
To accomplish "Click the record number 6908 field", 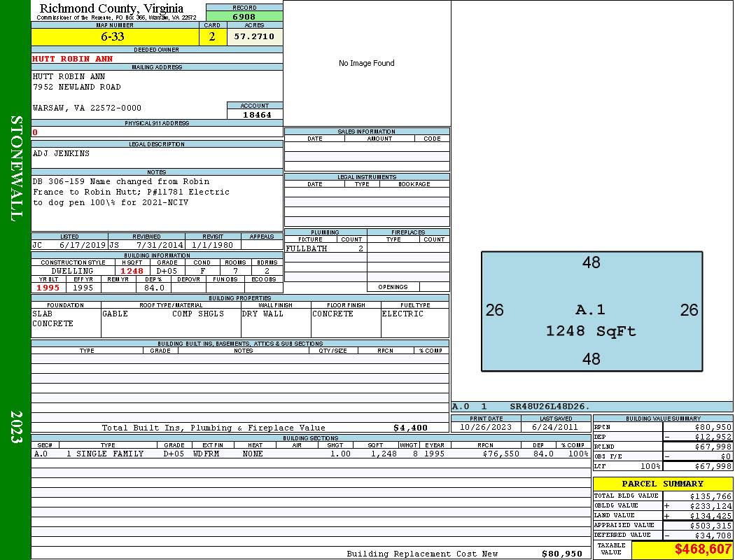I will pyautogui.click(x=244, y=16).
